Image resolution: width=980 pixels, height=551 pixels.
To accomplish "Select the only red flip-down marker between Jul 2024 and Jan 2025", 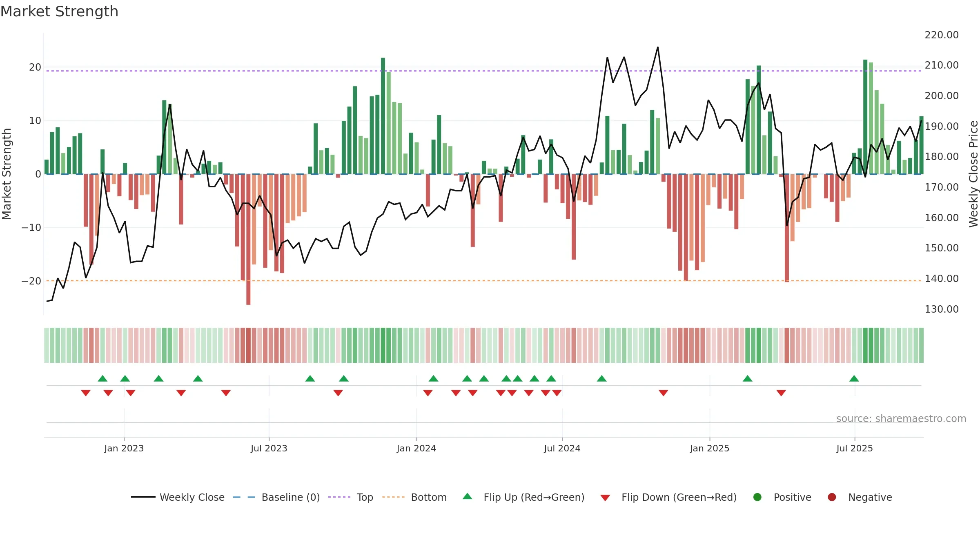I will tap(664, 393).
